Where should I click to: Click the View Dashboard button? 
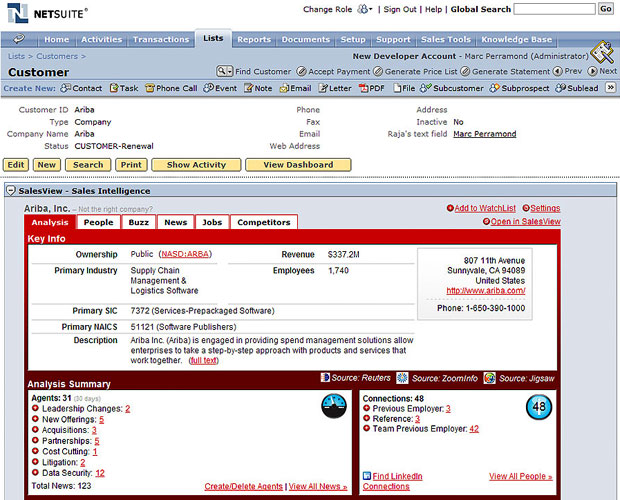point(298,165)
